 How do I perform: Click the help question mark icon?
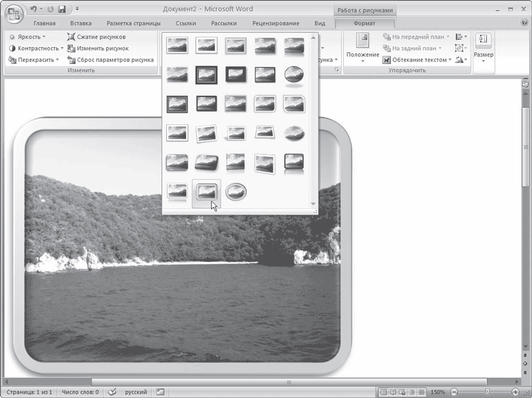(x=524, y=23)
